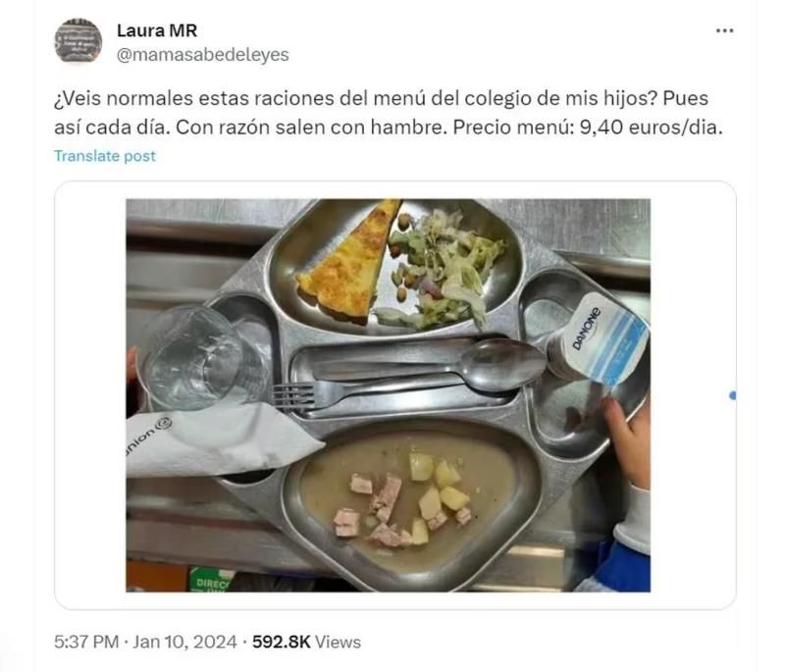Open the school lunch tray photo
The width and height of the screenshot is (785, 672).
(388, 395)
